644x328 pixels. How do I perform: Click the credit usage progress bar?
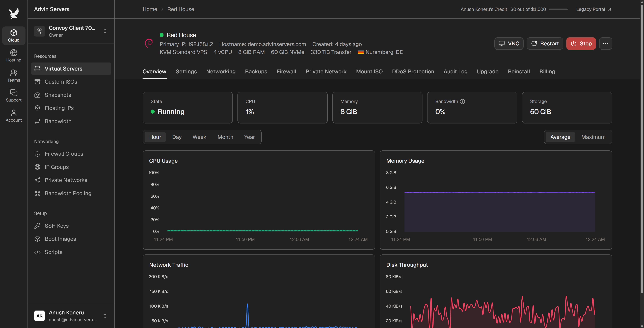(x=558, y=9)
